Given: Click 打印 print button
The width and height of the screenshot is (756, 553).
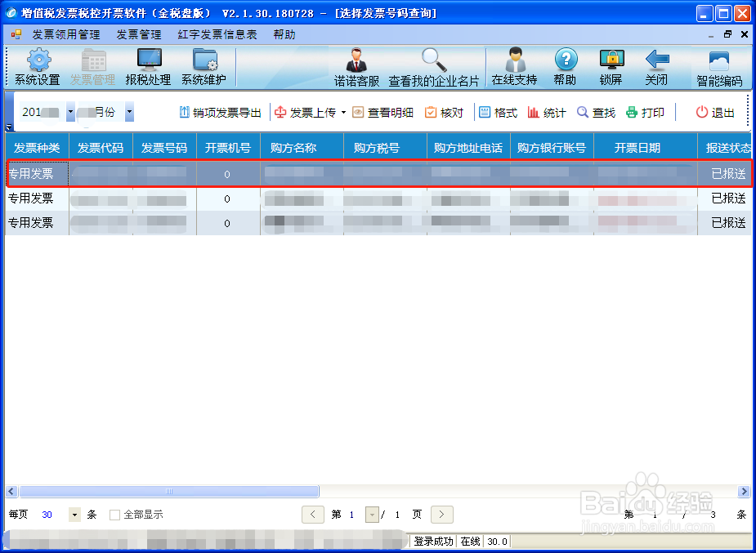Looking at the screenshot, I should click(645, 113).
